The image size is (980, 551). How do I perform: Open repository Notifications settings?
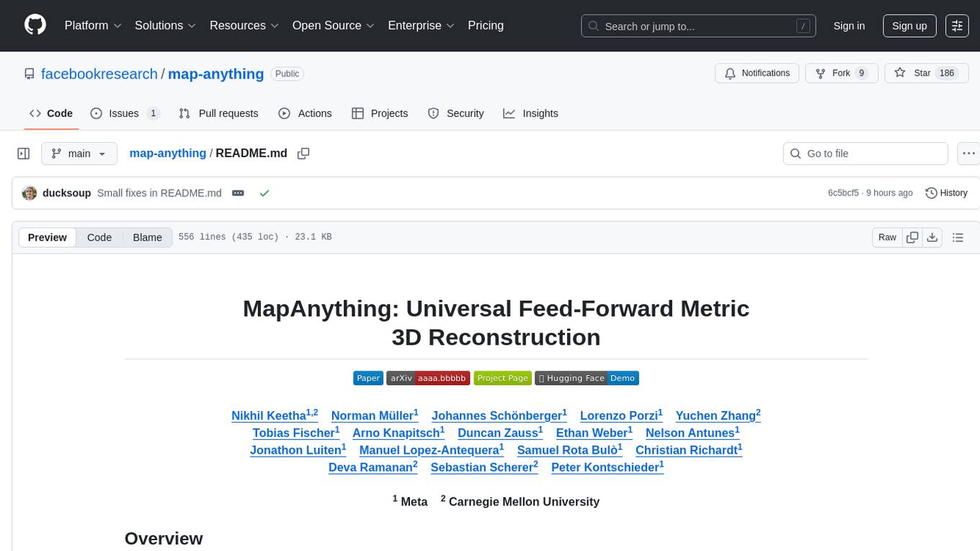coord(757,73)
